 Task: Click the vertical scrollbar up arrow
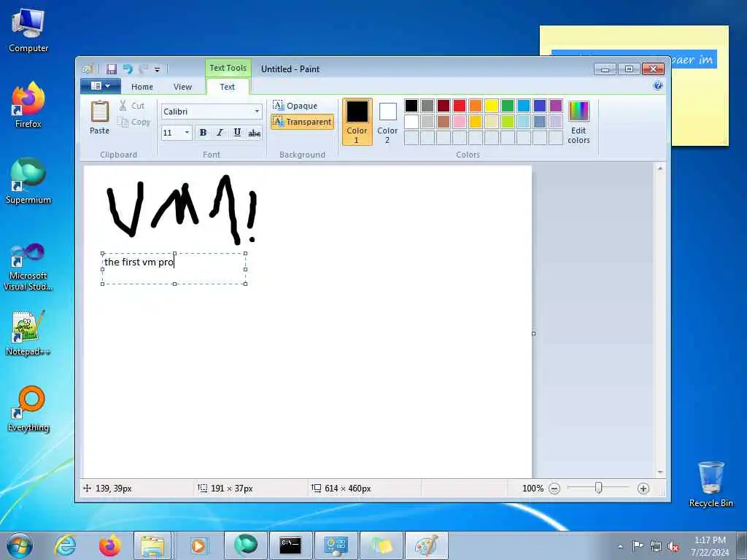[659, 168]
